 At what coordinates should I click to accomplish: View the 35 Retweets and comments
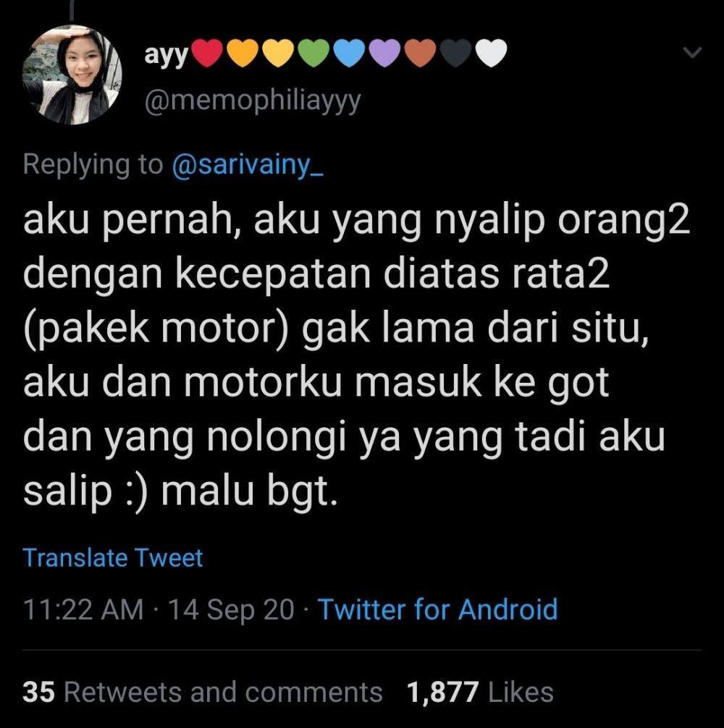[203, 693]
